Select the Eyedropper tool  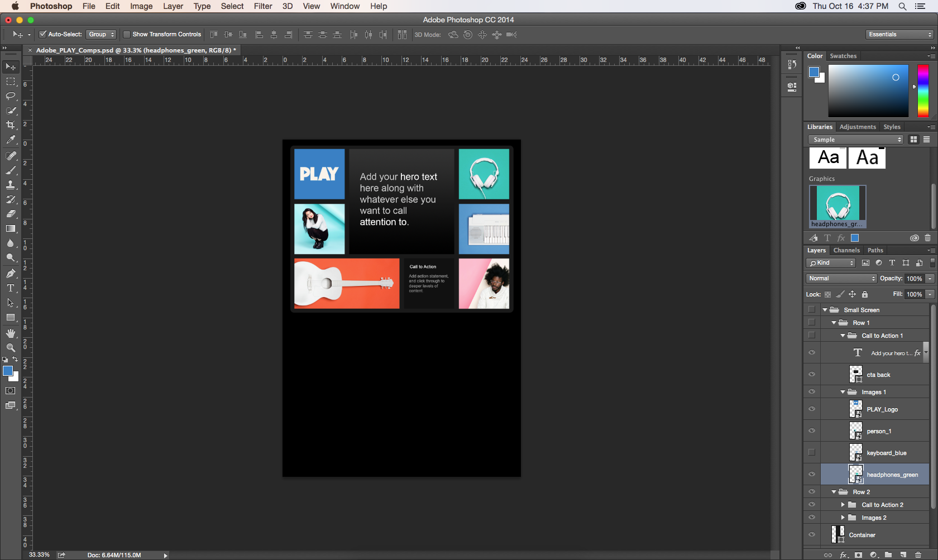click(x=11, y=140)
